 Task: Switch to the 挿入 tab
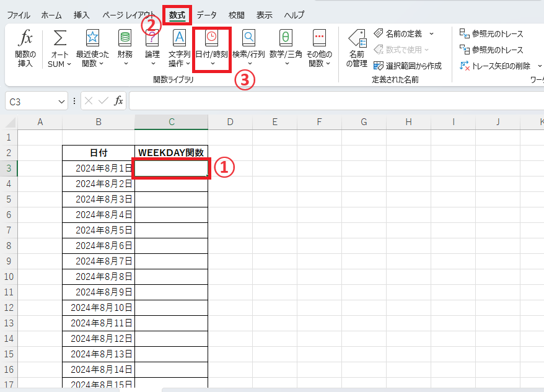click(x=82, y=15)
